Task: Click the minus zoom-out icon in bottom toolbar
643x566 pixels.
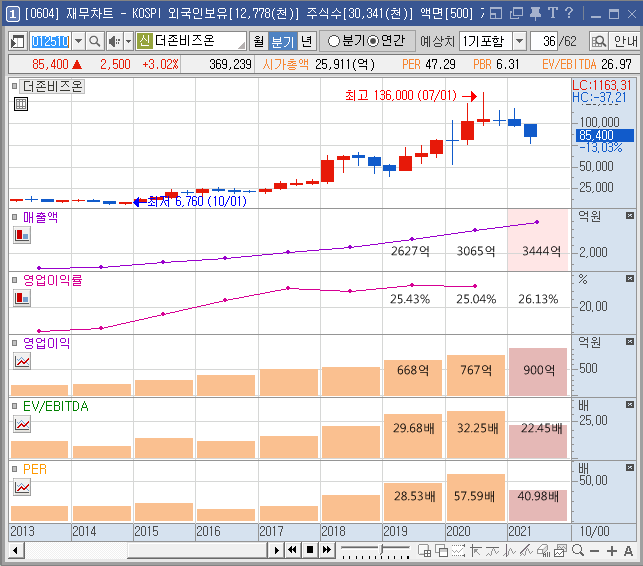Action: click(x=595, y=551)
